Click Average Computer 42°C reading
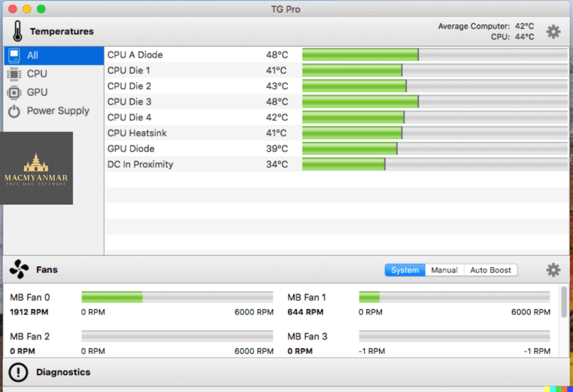 point(486,26)
